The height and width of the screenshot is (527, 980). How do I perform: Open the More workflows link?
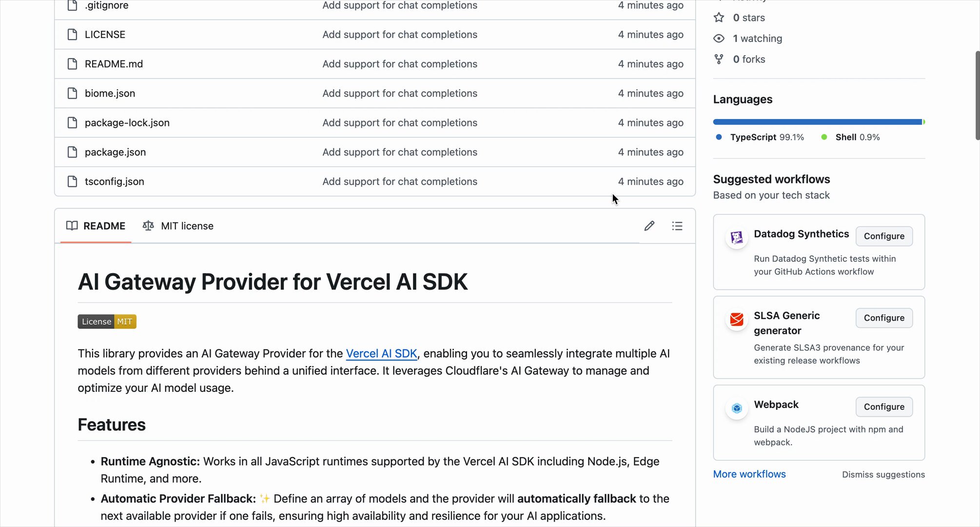pyautogui.click(x=749, y=474)
